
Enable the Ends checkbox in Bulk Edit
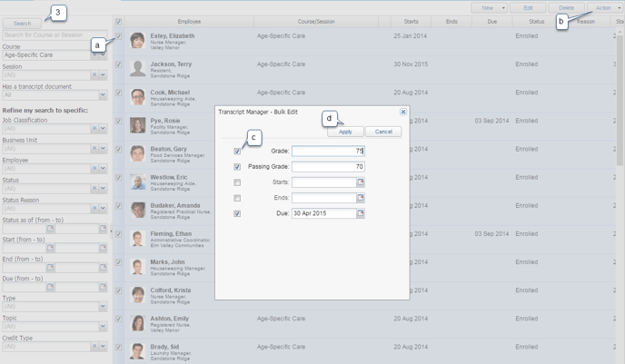[x=237, y=198]
